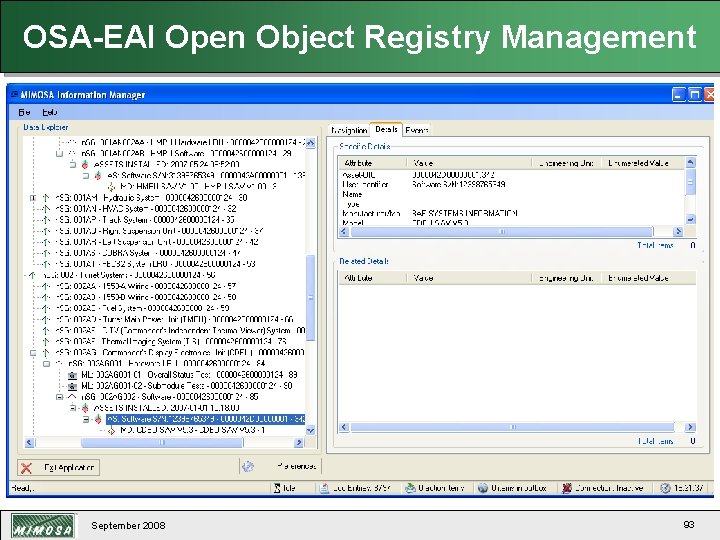Select the 002AA 1553-A Wiring row
This screenshot has height=540, width=720.
(146, 287)
